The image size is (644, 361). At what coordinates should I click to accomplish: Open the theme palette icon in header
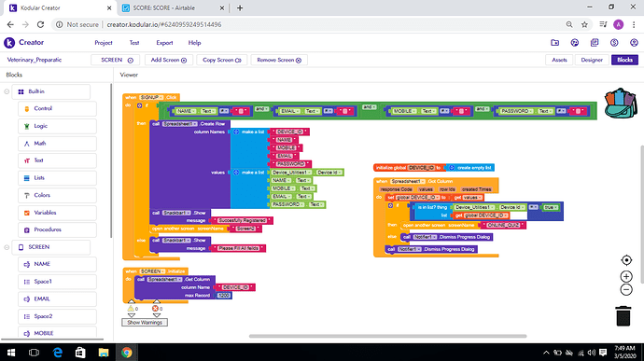(575, 43)
